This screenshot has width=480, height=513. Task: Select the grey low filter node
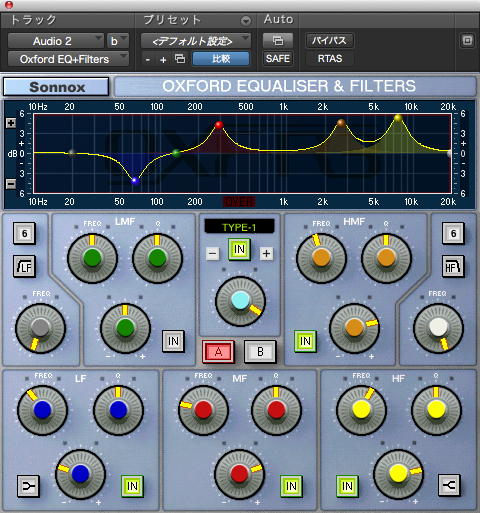tap(72, 153)
